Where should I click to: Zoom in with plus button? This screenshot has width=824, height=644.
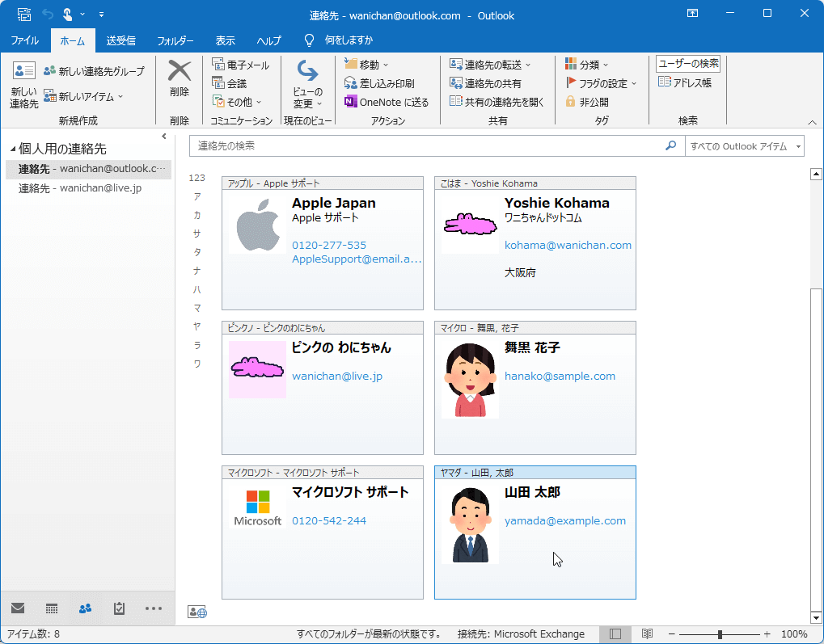click(767, 634)
